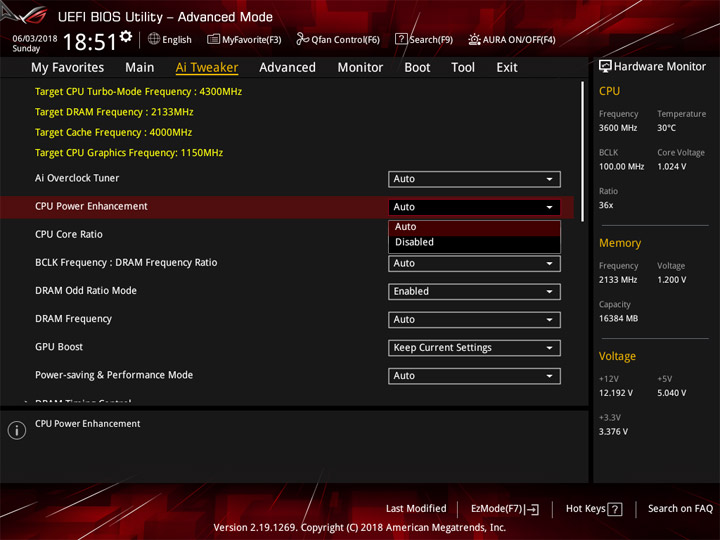Image resolution: width=720 pixels, height=540 pixels.
Task: Click the Hot Keys question mark icon
Action: tap(615, 509)
